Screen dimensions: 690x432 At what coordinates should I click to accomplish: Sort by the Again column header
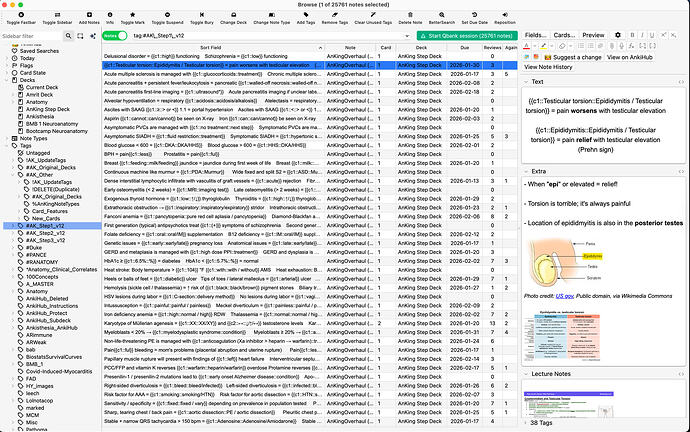pyautogui.click(x=511, y=48)
